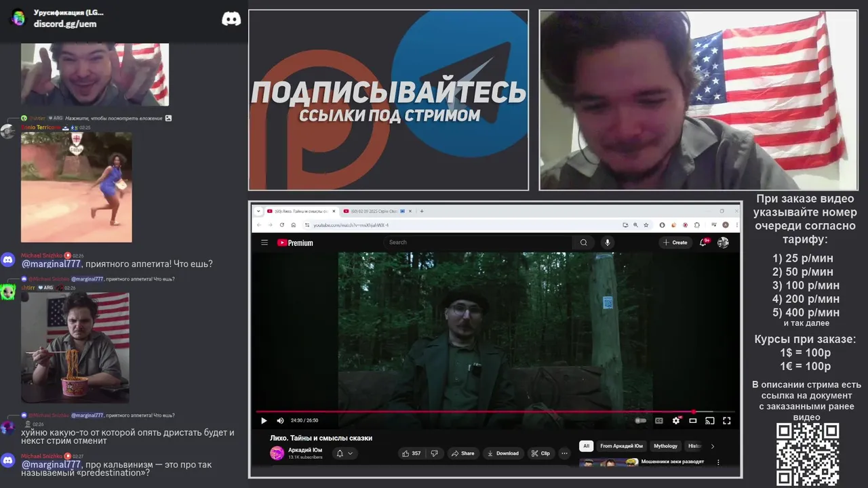Open browser tab search dropdown arrow
The image size is (868, 488).
point(258,211)
